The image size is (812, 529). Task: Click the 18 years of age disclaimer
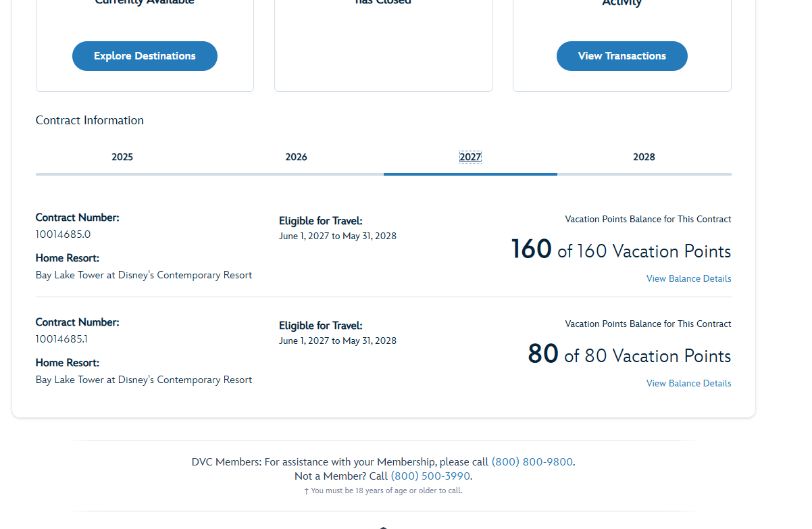[383, 490]
